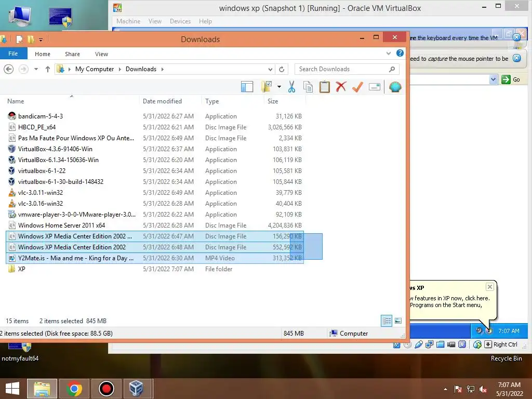This screenshot has height=399, width=532.
Task: Click the teal shell icon in toolbar
Action: coord(395,87)
